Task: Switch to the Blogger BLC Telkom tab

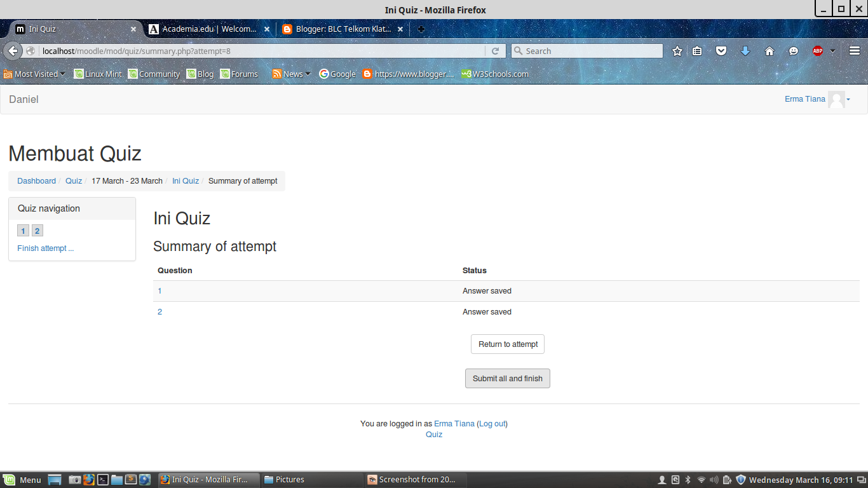Action: [343, 29]
